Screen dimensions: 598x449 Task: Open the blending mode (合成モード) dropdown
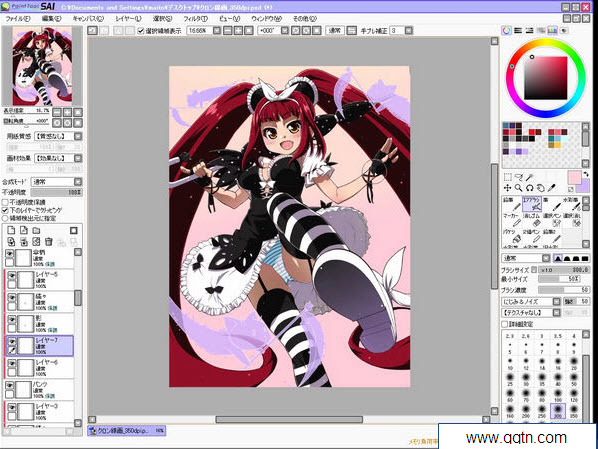click(56, 182)
